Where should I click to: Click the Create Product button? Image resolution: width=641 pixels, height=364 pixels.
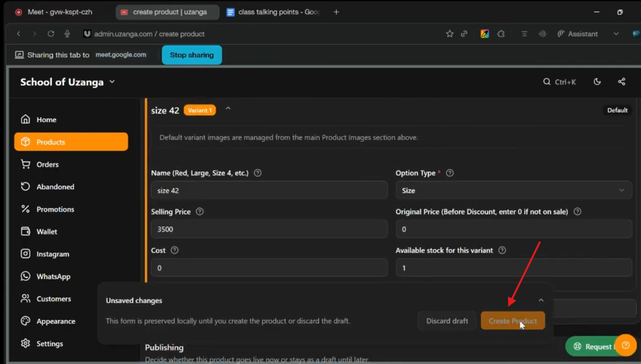(x=513, y=321)
